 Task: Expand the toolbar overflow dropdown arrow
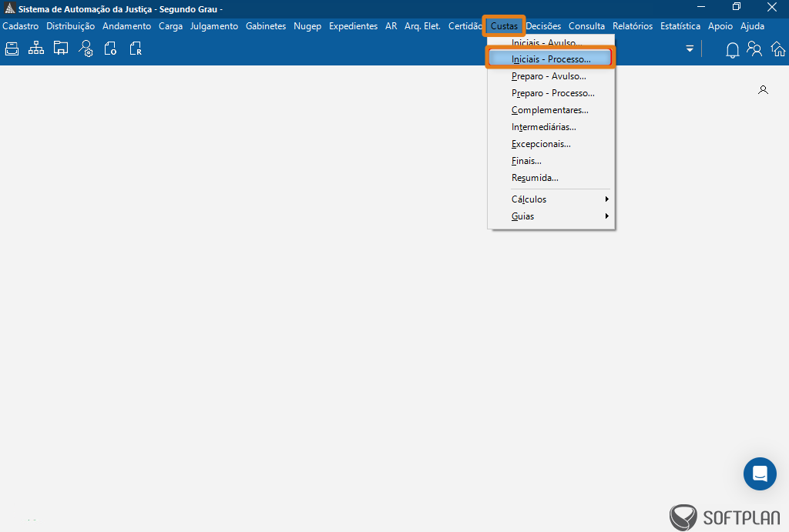click(x=690, y=49)
